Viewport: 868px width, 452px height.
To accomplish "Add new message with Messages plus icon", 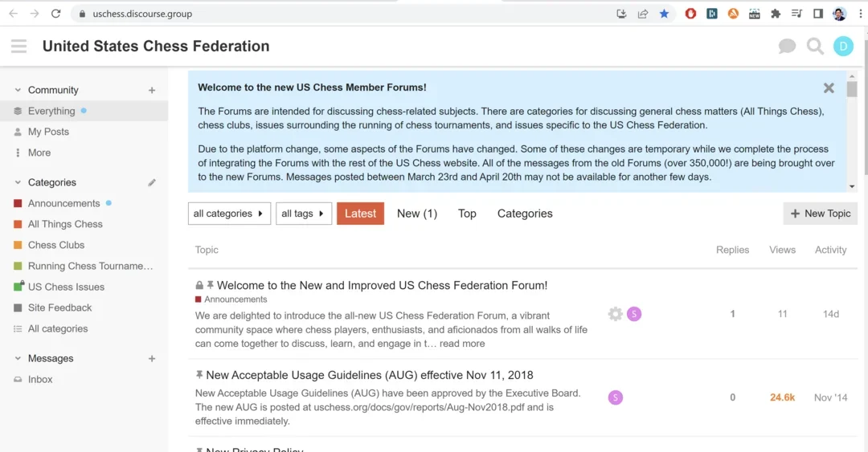I will [x=152, y=359].
